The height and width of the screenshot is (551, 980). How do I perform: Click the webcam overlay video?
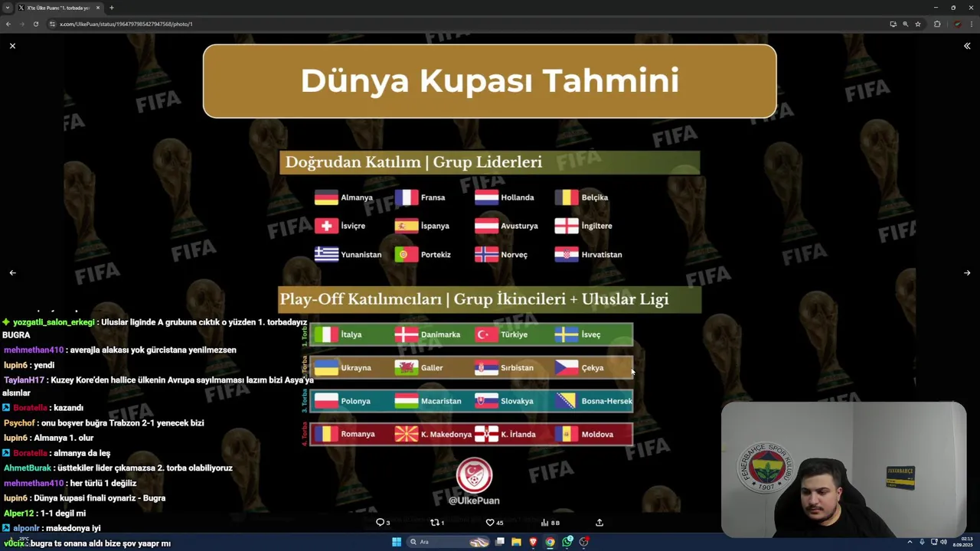click(844, 469)
